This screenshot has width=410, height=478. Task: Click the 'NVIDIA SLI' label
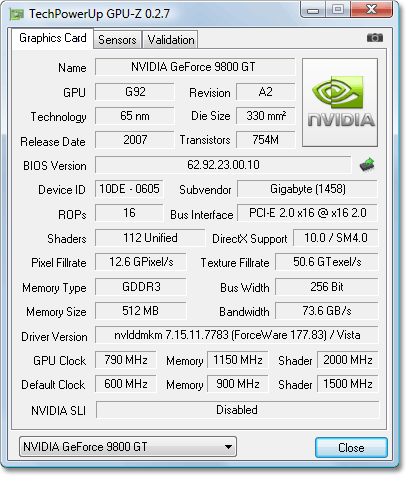coord(58,411)
